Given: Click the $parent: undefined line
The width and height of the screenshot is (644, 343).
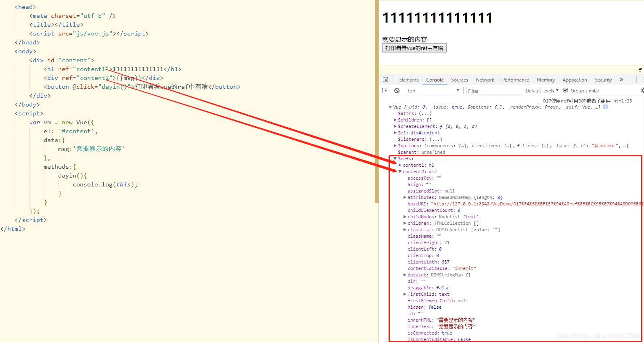Looking at the screenshot, I should [422, 152].
